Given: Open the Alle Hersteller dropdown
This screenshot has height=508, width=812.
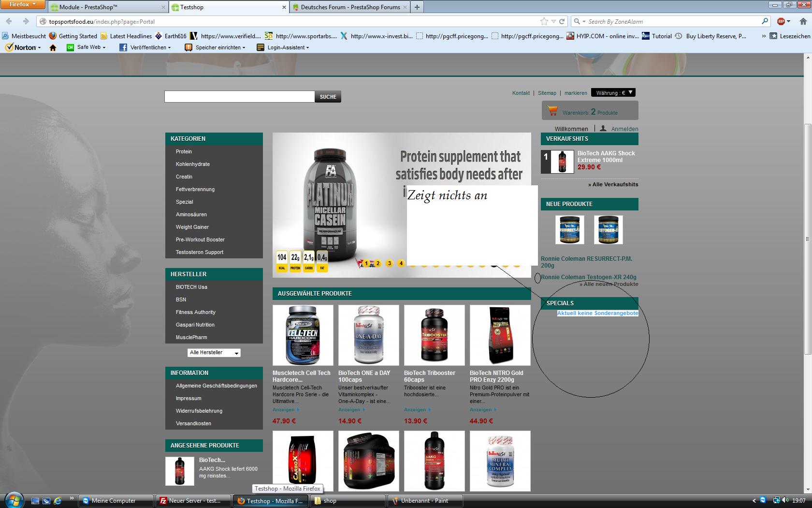Looking at the screenshot, I should [214, 353].
